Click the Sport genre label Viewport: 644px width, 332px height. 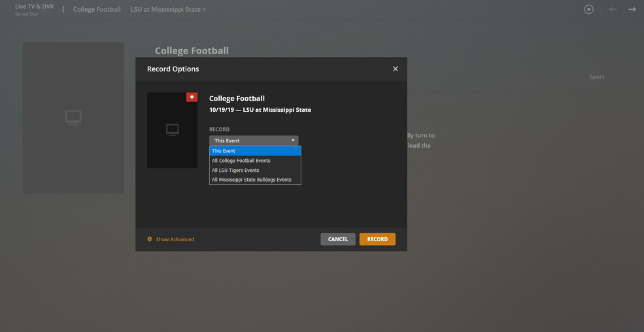tap(596, 76)
